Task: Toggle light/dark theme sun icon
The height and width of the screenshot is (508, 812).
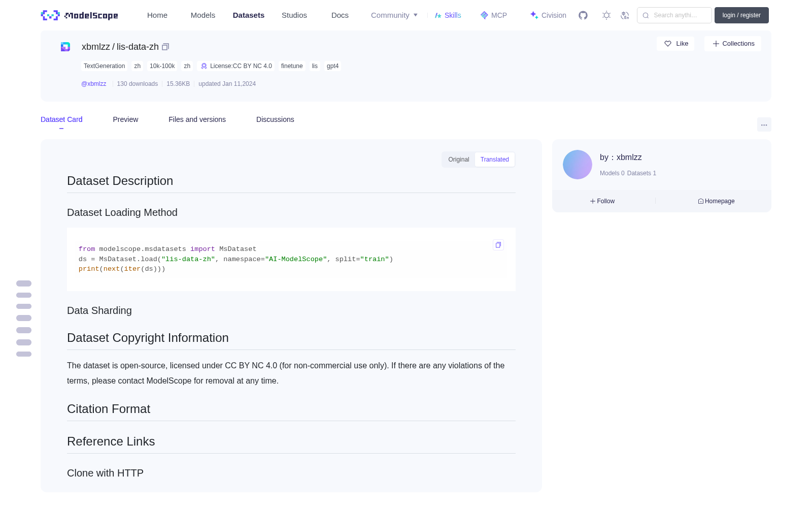Action: [606, 15]
